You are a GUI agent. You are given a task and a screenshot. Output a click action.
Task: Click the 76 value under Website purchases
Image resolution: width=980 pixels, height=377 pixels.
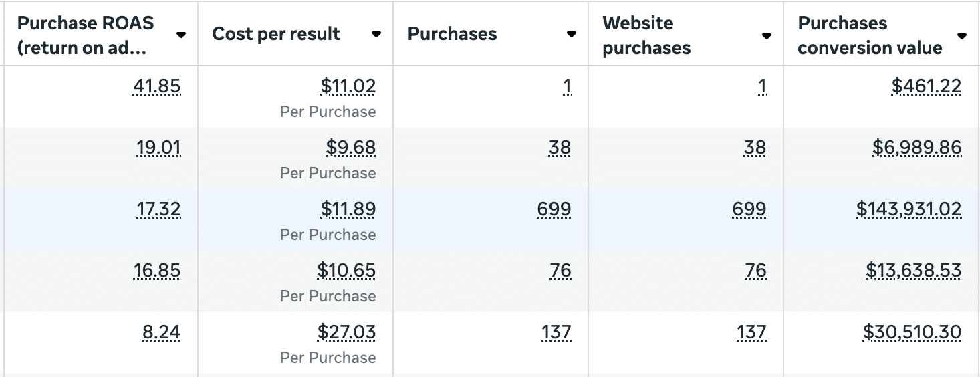click(755, 271)
